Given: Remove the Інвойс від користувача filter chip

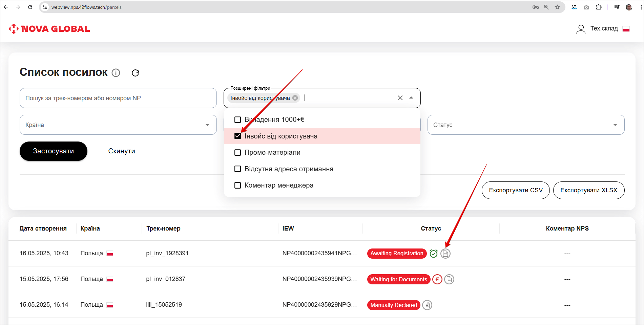Looking at the screenshot, I should click(295, 98).
